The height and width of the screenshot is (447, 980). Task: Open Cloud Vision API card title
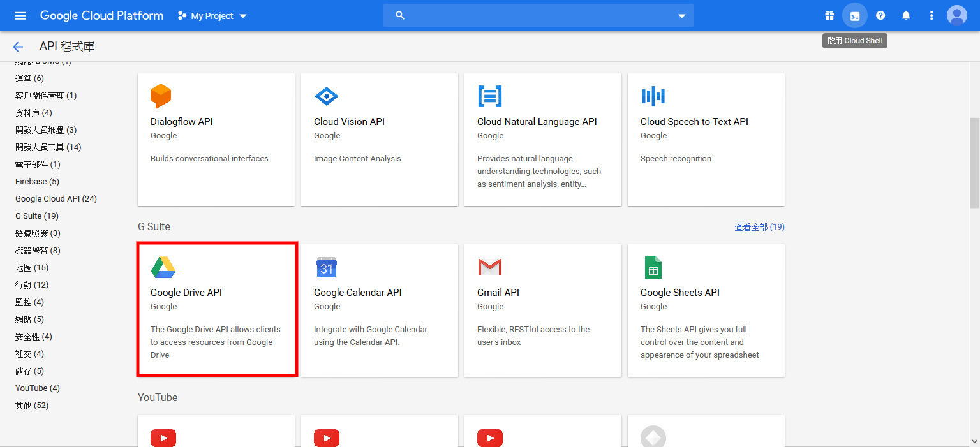coord(349,122)
